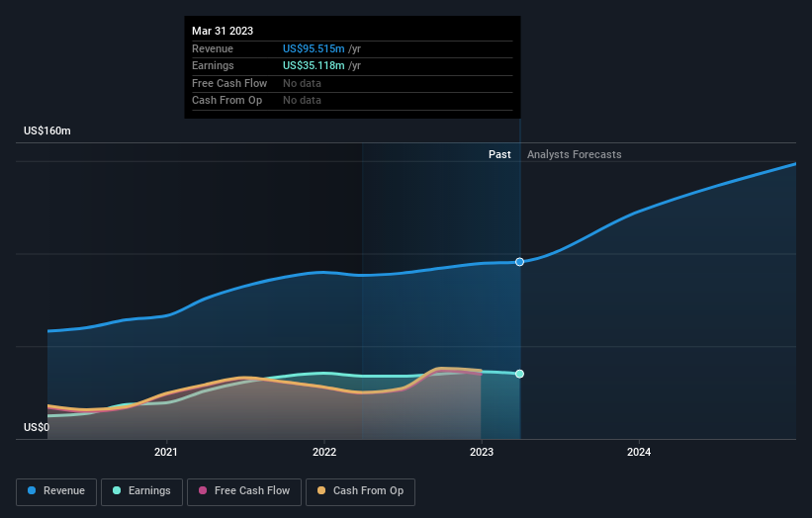
Task: Click the 2024 axis label
Action: 639,452
